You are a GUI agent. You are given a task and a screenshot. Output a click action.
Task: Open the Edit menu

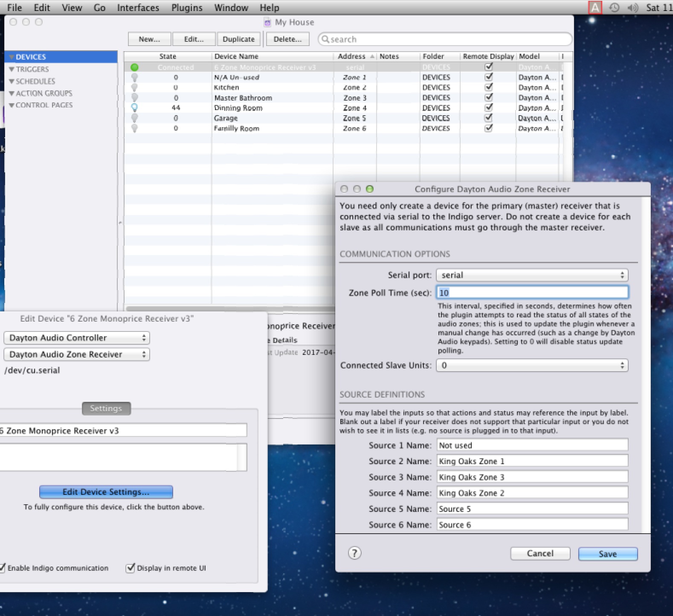click(42, 8)
